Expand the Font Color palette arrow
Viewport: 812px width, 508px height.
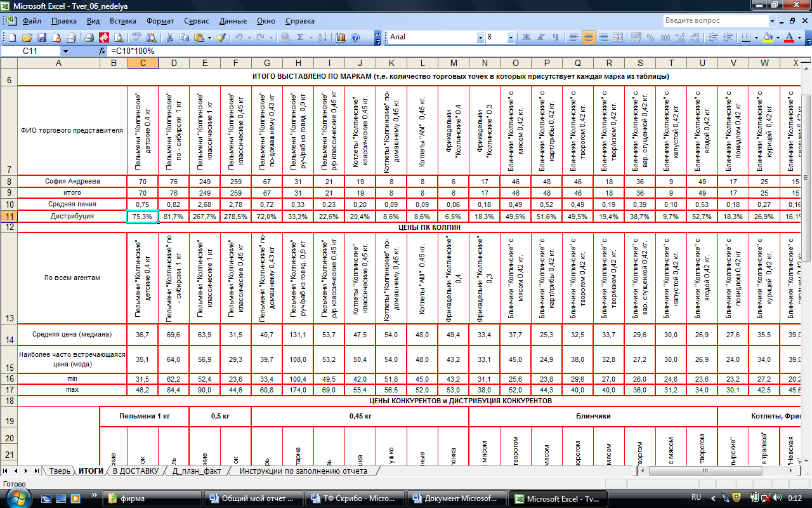(x=799, y=37)
